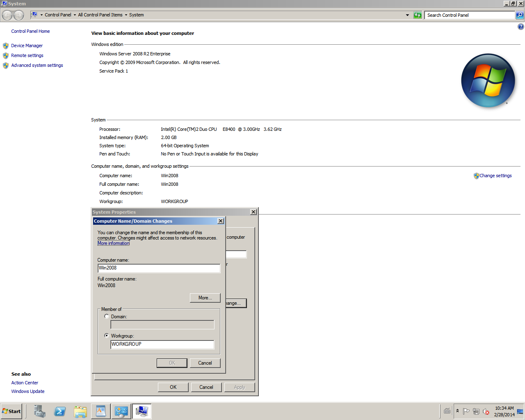Click the help question mark icon
The width and height of the screenshot is (525, 420).
click(x=520, y=27)
